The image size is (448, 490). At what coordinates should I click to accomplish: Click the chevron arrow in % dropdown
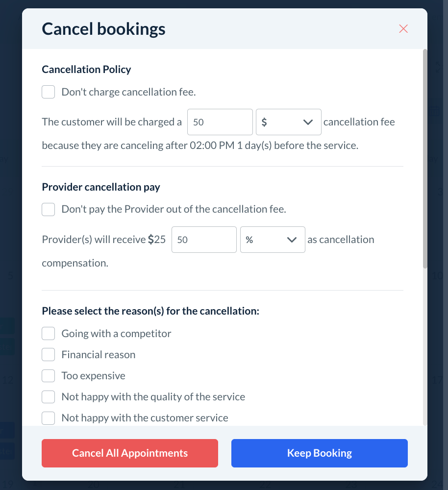click(292, 240)
